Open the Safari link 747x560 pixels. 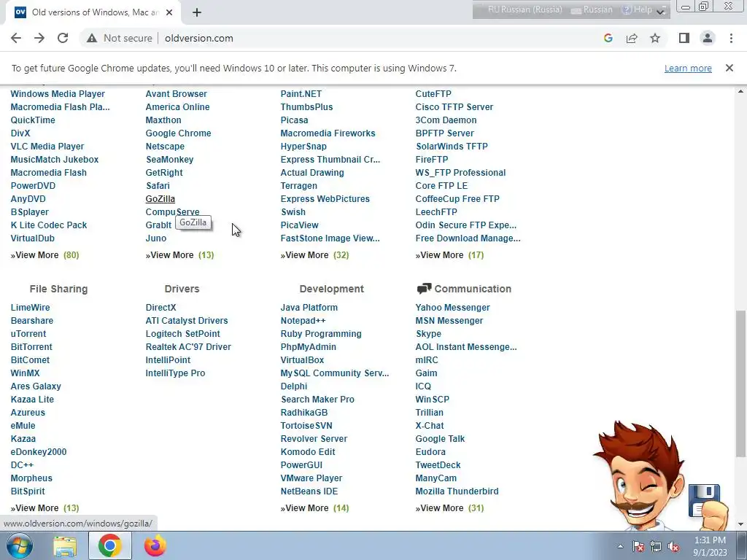click(x=158, y=186)
